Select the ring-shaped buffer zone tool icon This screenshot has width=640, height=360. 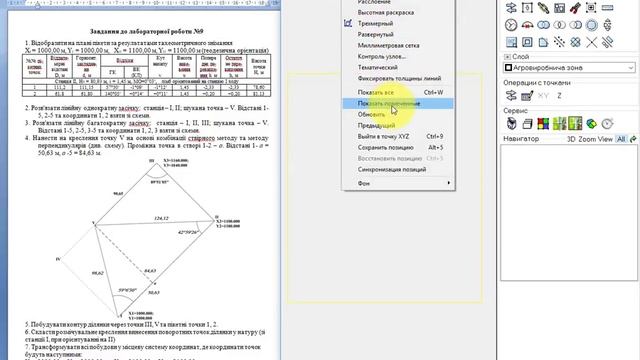click(x=591, y=25)
